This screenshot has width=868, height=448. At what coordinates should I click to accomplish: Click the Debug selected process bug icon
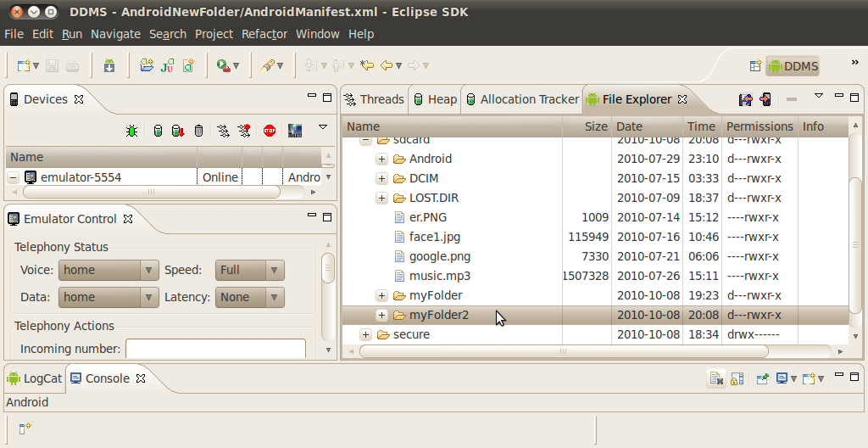tap(131, 131)
